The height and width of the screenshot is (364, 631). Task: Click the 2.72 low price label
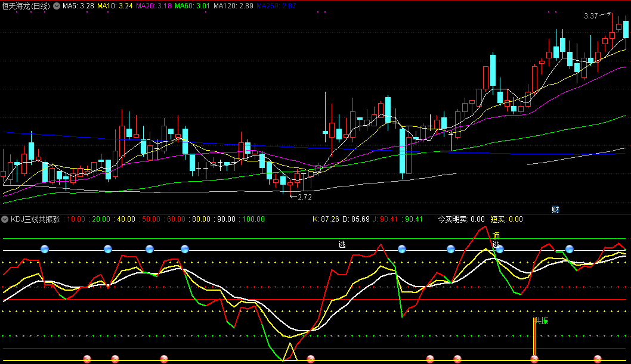305,197
